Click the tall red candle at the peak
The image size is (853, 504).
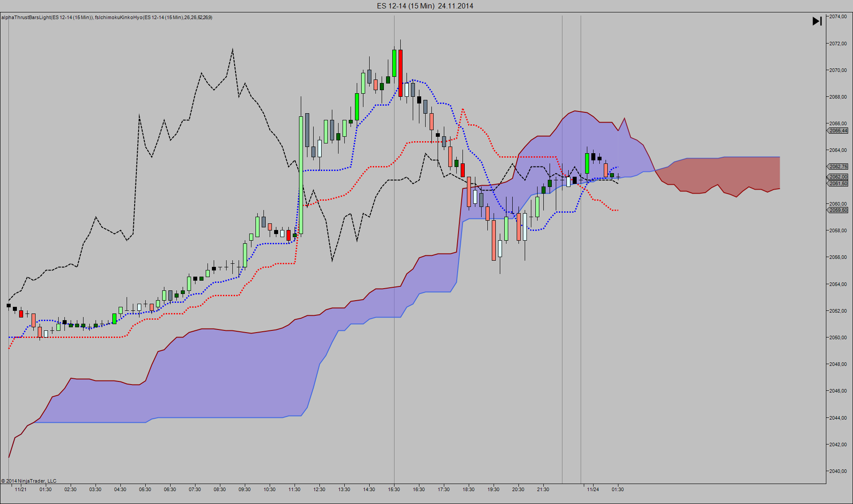[400, 73]
